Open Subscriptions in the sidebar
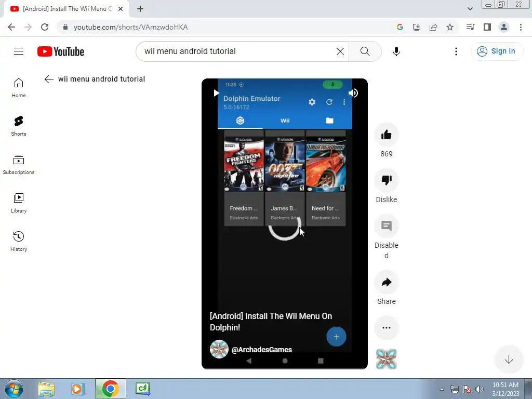This screenshot has width=532, height=399. pos(19,165)
